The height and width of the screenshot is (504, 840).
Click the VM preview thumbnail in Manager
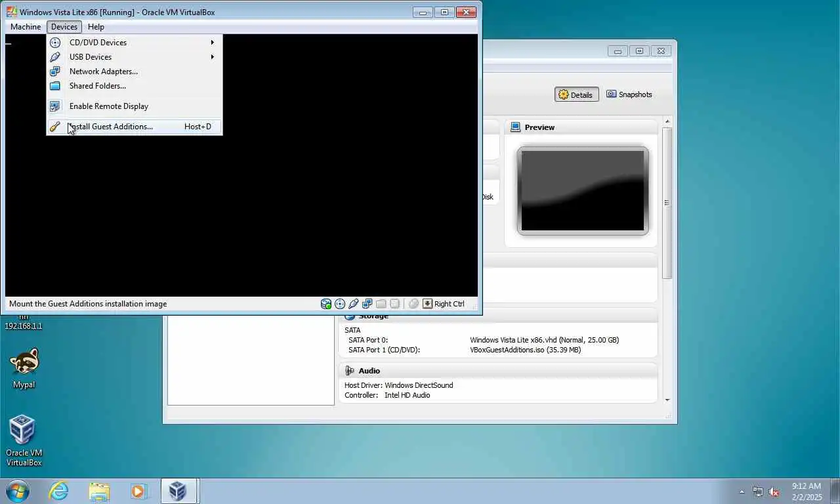click(583, 190)
